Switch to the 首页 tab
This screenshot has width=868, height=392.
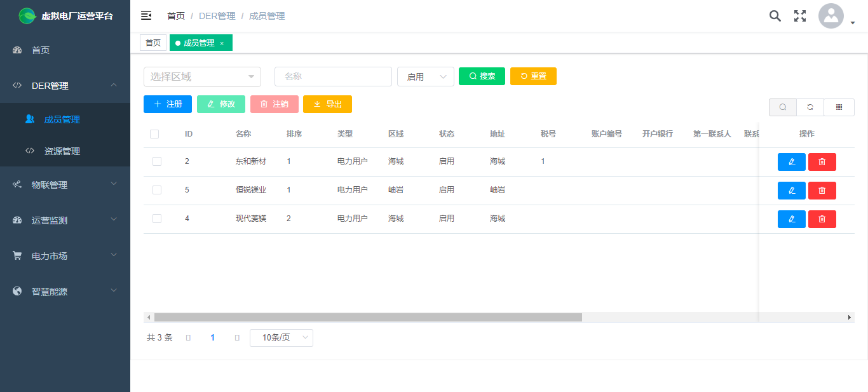pyautogui.click(x=153, y=43)
